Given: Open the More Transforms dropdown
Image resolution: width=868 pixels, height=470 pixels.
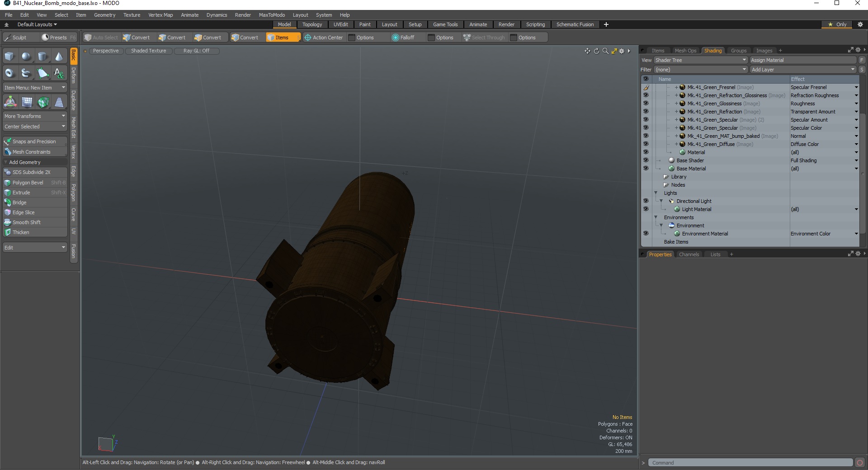Looking at the screenshot, I should coord(35,116).
